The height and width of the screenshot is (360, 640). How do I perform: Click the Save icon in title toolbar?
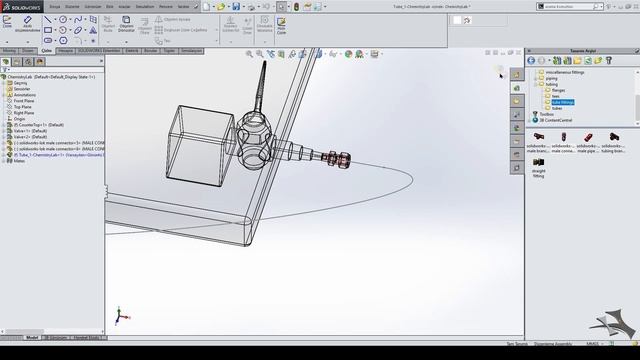coord(236,7)
